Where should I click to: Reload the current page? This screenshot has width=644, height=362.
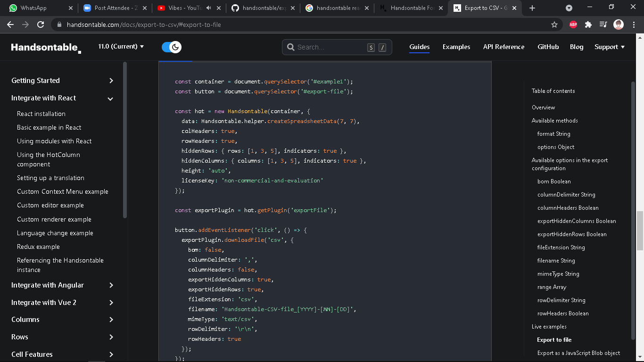[x=41, y=25]
